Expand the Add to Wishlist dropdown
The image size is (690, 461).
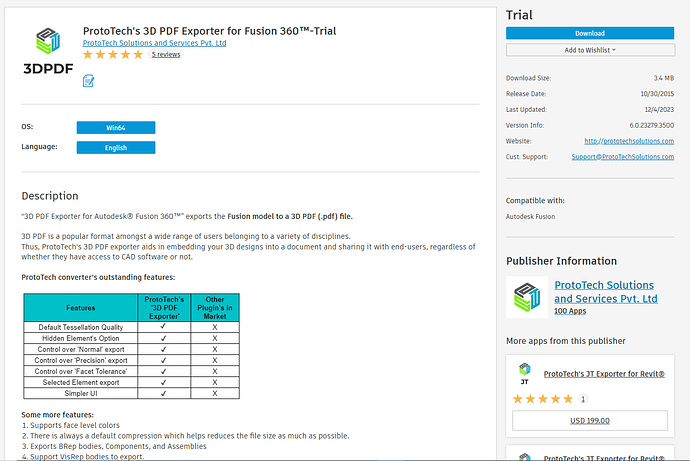point(590,50)
